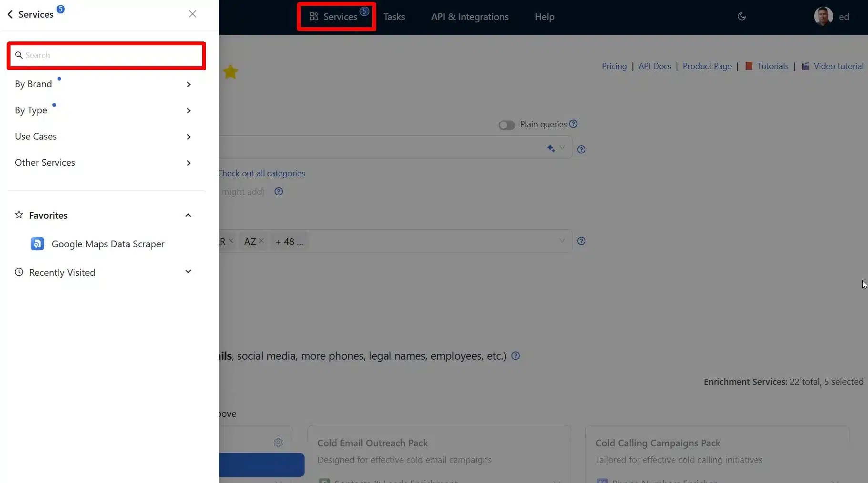
Task: Click the Google Maps Data Scraper icon
Action: pyautogui.click(x=37, y=244)
